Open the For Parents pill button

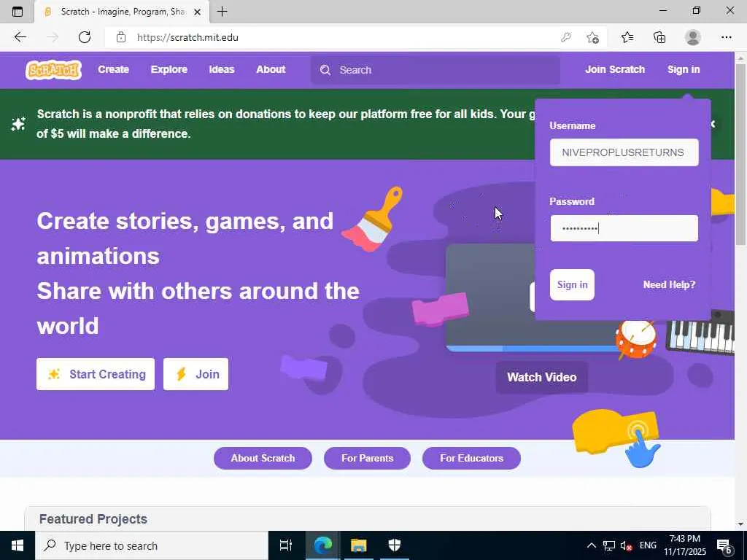coord(368,458)
